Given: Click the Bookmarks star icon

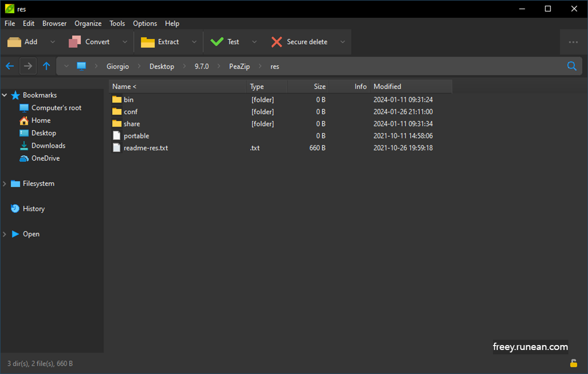Looking at the screenshot, I should coord(15,95).
